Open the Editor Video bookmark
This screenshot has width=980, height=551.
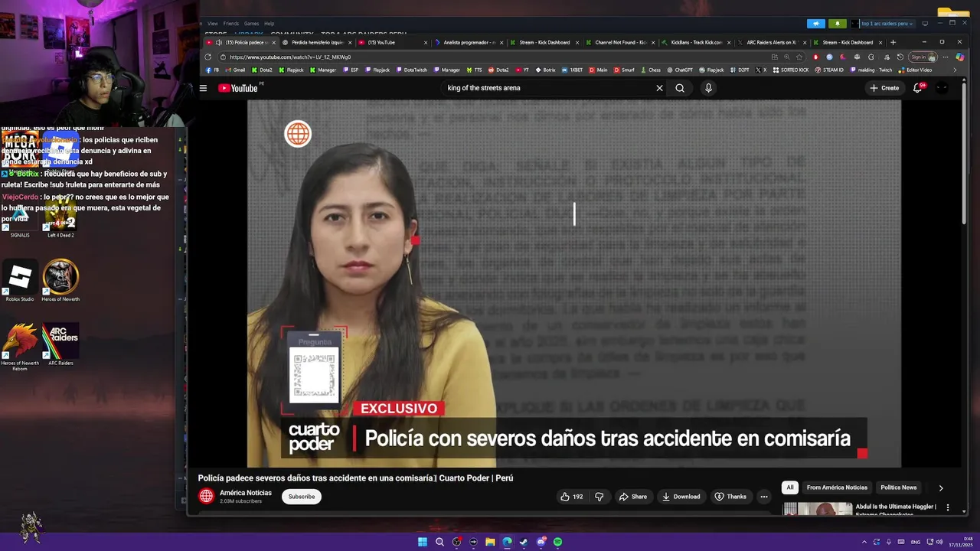(x=915, y=70)
